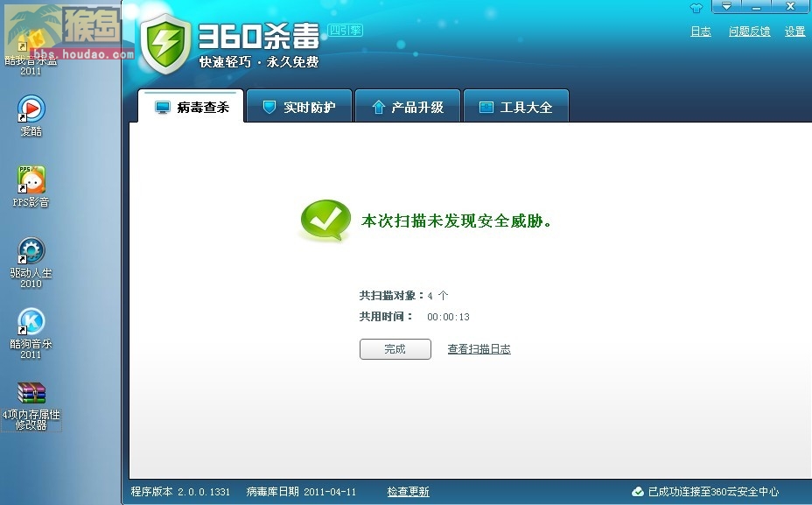Viewport: 812px width, 505px height.
Task: Click the 本次扫描未发现安全威胁 result message
Action: coord(456,221)
